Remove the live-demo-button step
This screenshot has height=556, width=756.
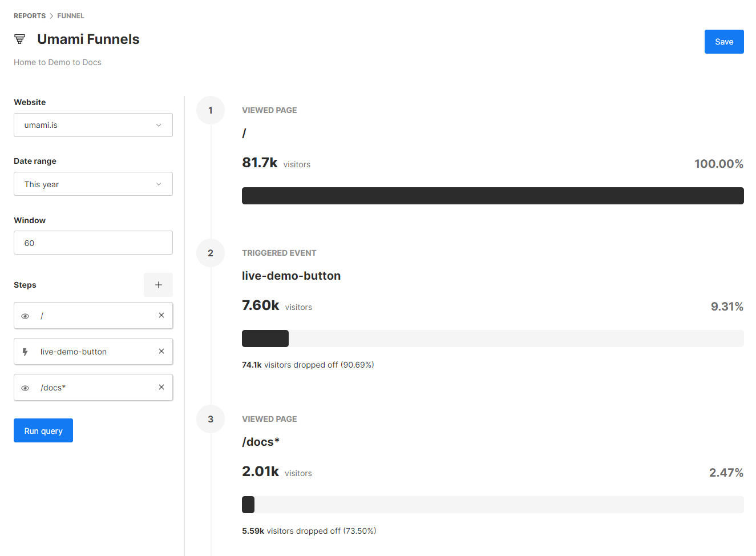pos(161,351)
